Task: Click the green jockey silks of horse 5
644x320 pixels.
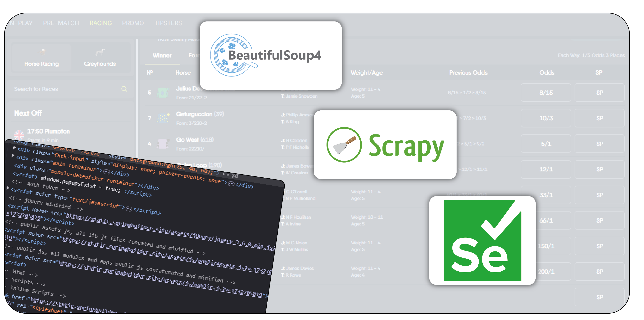Action: (x=163, y=93)
